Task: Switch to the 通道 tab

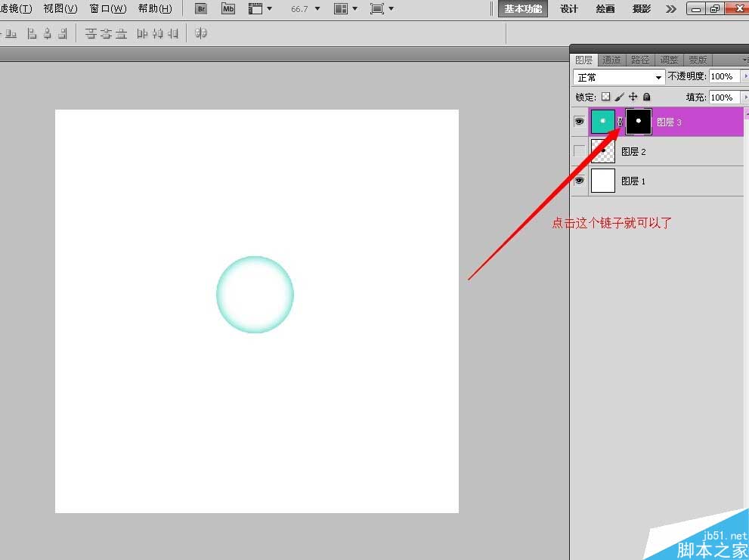Action: 611,60
